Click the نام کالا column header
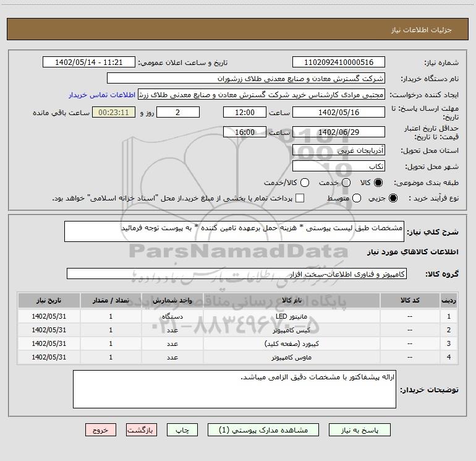 291,301
